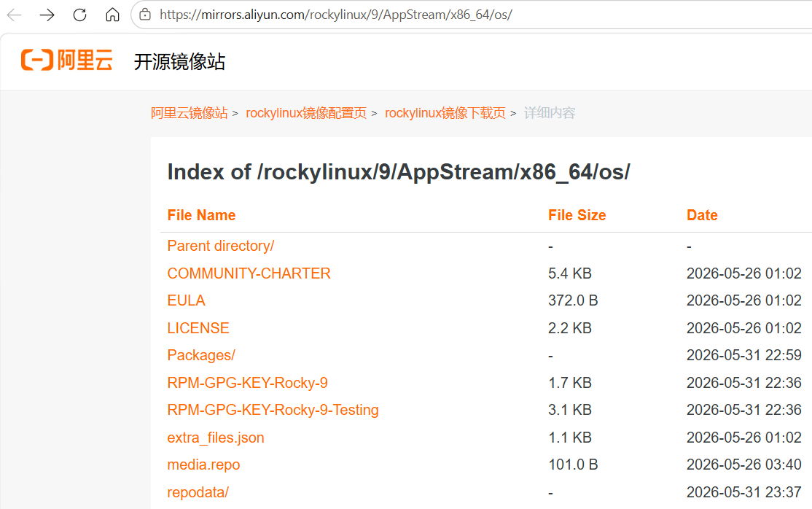Open the LICENSE file link

click(198, 328)
